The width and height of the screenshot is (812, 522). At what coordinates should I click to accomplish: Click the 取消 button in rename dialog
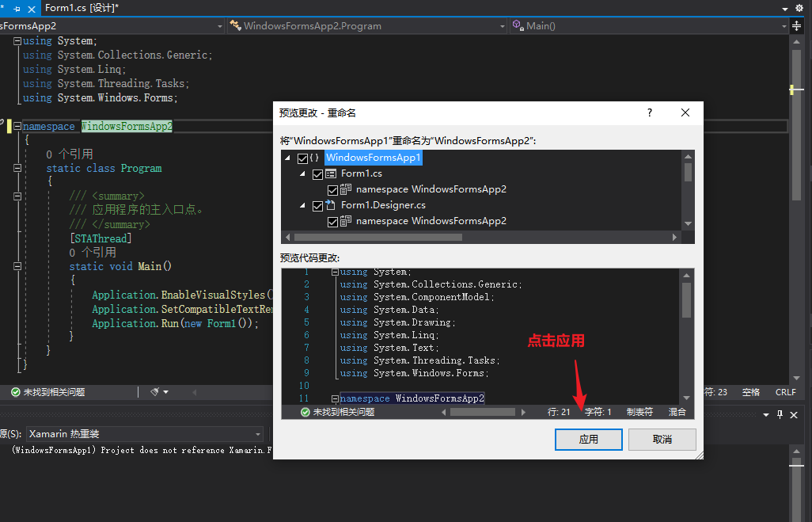(662, 440)
